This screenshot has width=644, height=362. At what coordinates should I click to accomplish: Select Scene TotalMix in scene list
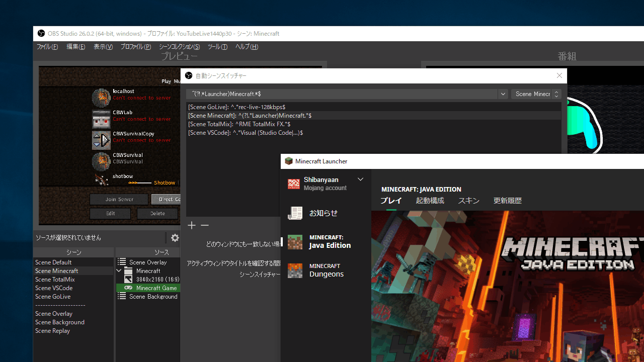tap(55, 280)
